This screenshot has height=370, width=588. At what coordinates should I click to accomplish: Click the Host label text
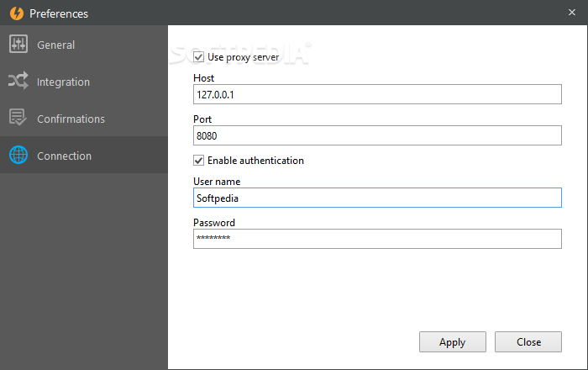coord(203,78)
